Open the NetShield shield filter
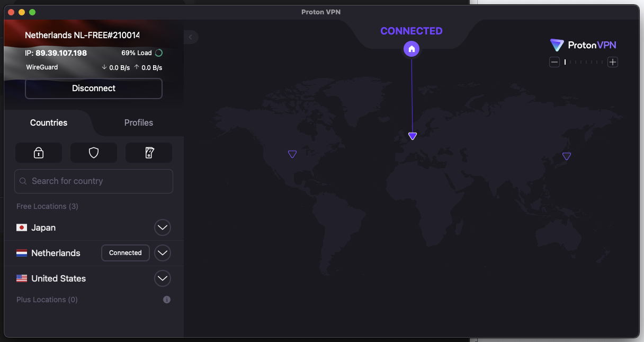This screenshot has width=644, height=342. (93, 152)
